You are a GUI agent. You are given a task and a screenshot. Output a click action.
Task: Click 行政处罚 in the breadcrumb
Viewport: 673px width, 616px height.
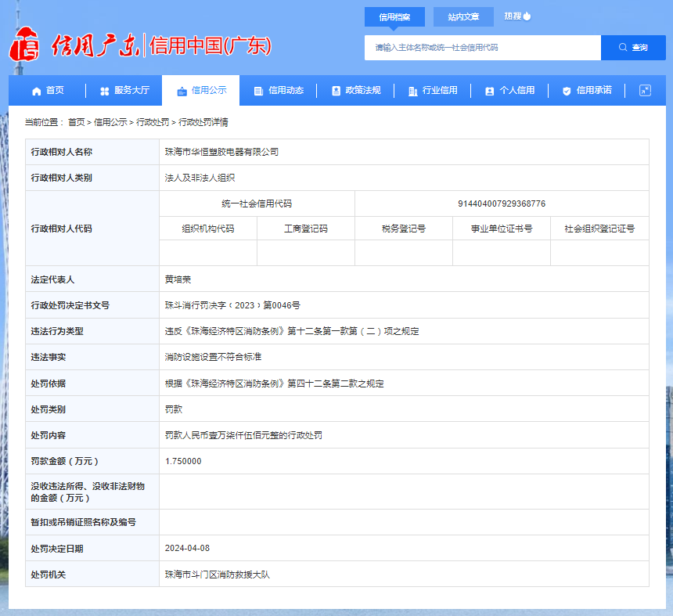[x=153, y=122]
